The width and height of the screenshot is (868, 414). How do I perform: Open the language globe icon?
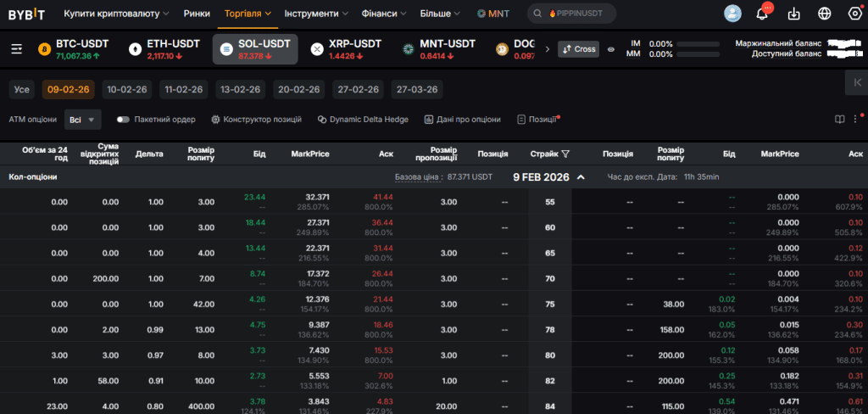click(825, 14)
